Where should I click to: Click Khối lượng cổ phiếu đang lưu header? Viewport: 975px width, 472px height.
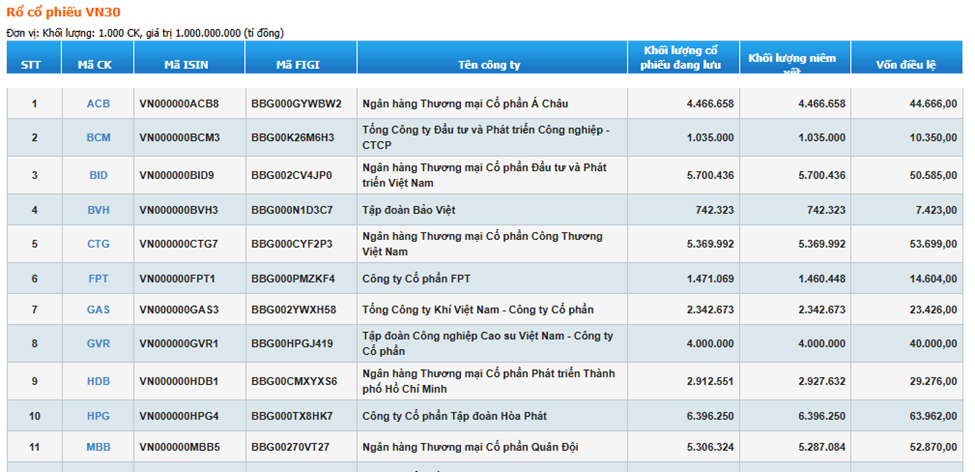click(681, 58)
